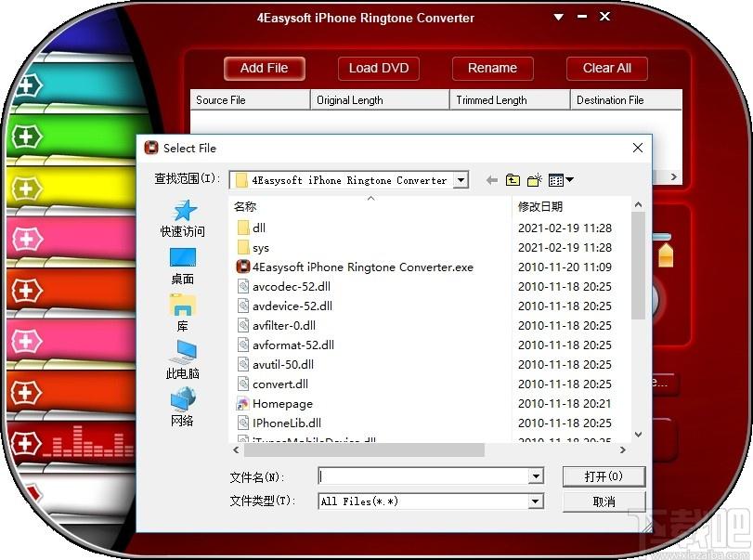Click file list vertical scrollbar up arrow
Image resolution: width=753 pixels, height=560 pixels.
point(638,204)
